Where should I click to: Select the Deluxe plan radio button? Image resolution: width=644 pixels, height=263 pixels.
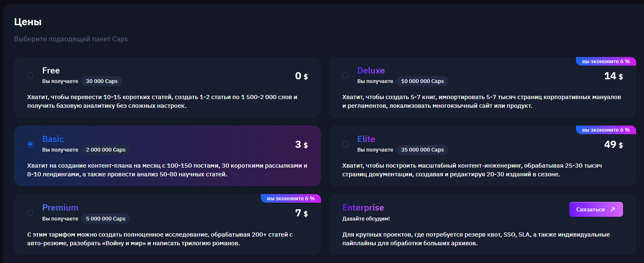click(x=345, y=76)
